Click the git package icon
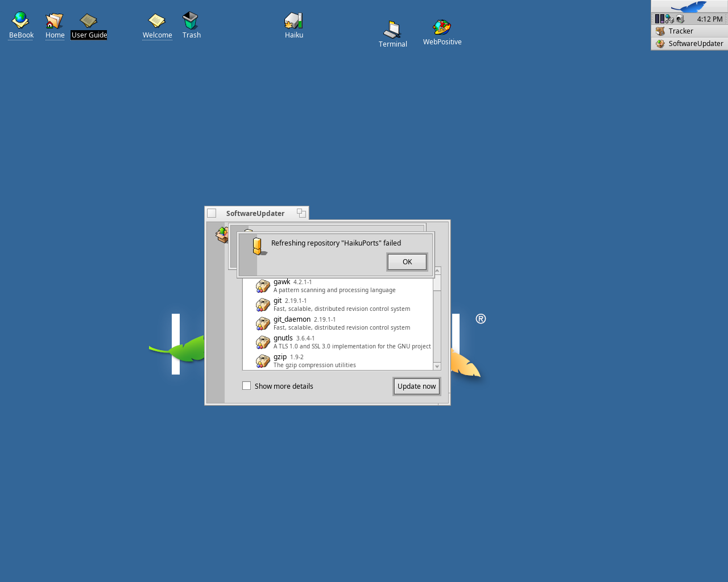This screenshot has width=728, height=582. [x=263, y=305]
